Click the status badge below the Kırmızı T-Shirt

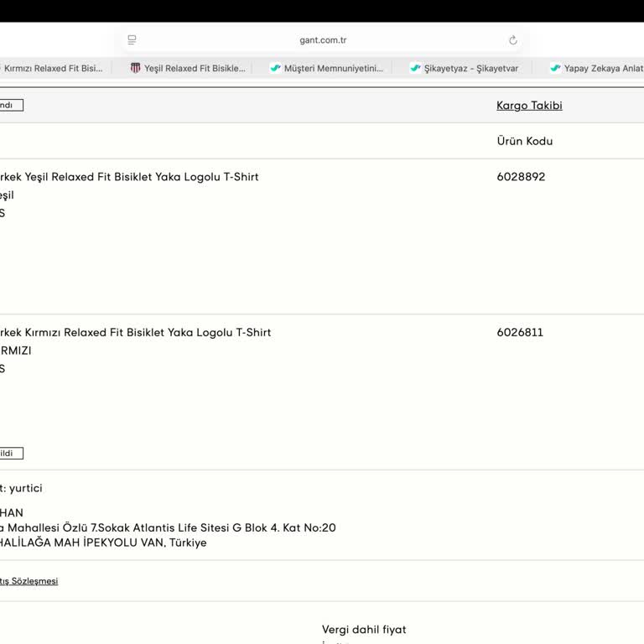coord(12,453)
